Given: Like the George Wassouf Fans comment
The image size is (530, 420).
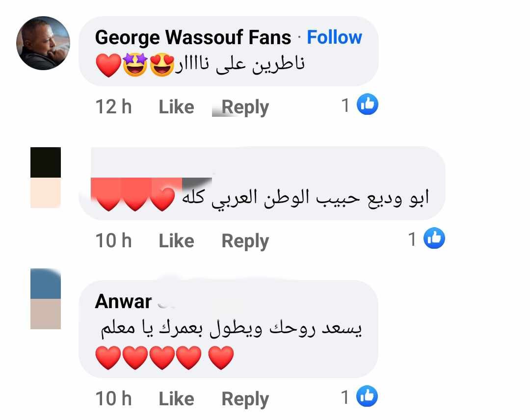Looking at the screenshot, I should [x=177, y=107].
